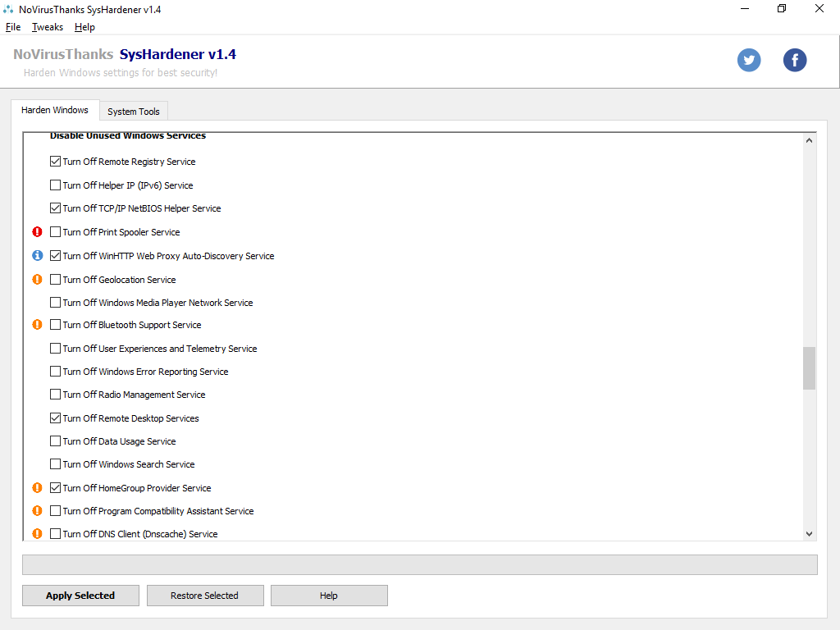Uncheck Turn Off WinHTTP Web Proxy Auto-Discovery
The height and width of the screenshot is (630, 840).
[x=55, y=256]
